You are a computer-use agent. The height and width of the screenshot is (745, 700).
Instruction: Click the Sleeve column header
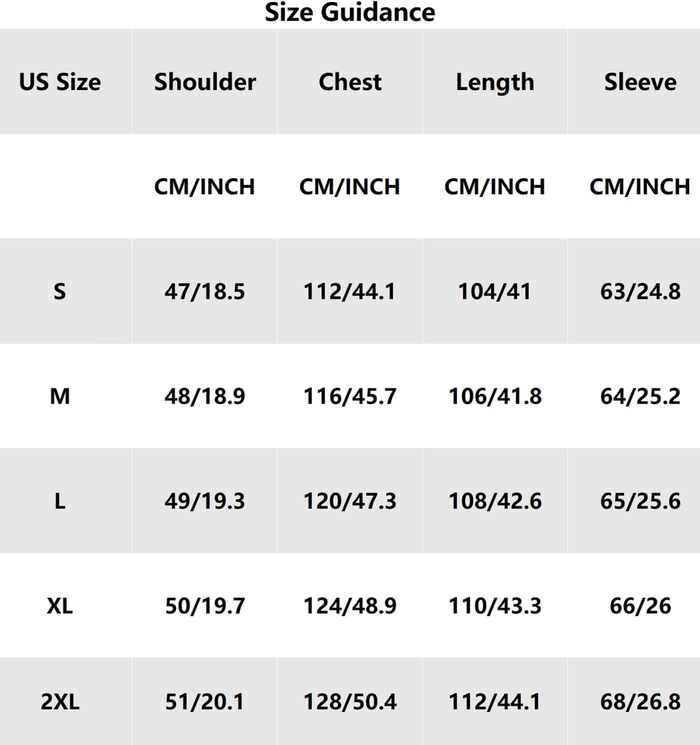(640, 82)
